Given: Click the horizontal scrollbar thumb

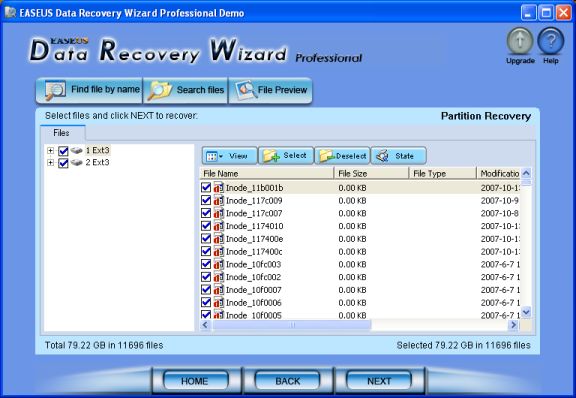Looking at the screenshot, I should pos(292,325).
